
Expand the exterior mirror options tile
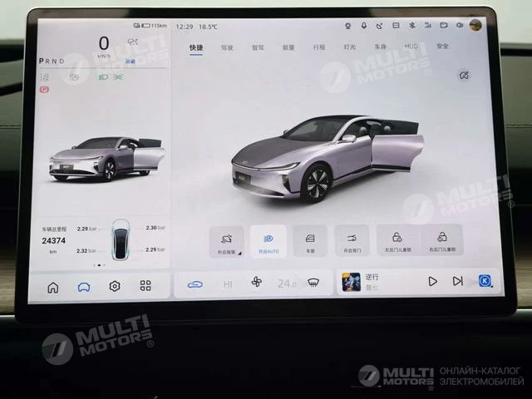226,241
